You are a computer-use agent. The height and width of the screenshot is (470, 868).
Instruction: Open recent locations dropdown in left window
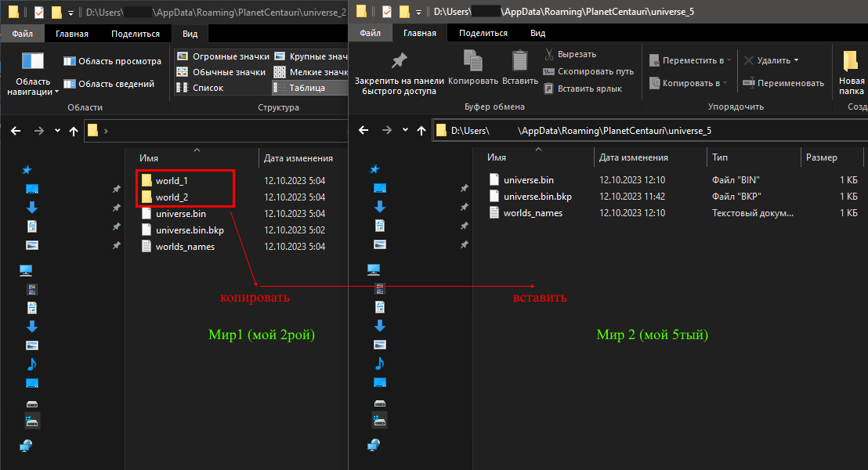pos(57,131)
